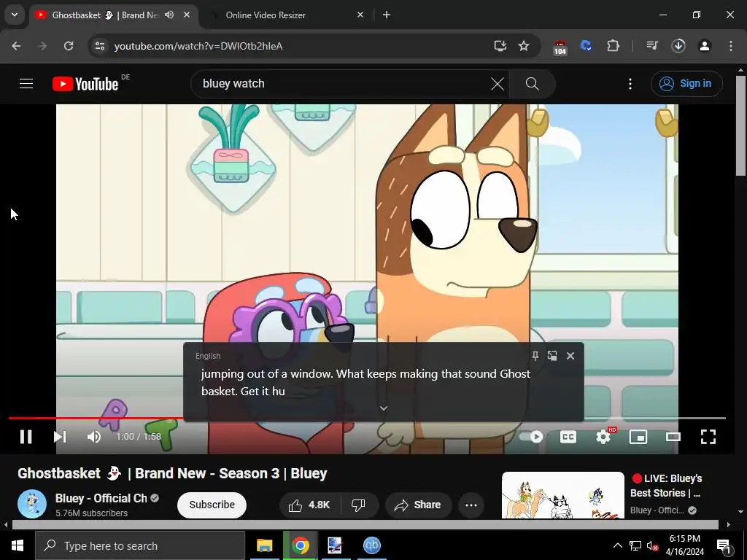
Task: Open the Windows Start menu
Action: [x=18, y=545]
